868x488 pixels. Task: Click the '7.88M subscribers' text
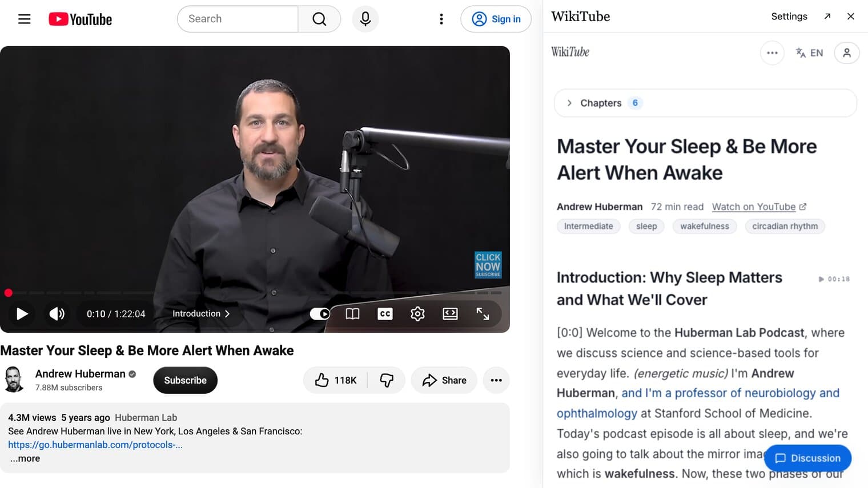(x=69, y=388)
